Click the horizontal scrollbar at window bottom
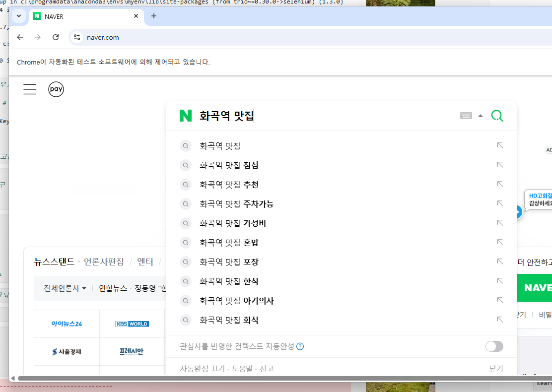This screenshot has height=392, width=552. click(284, 378)
